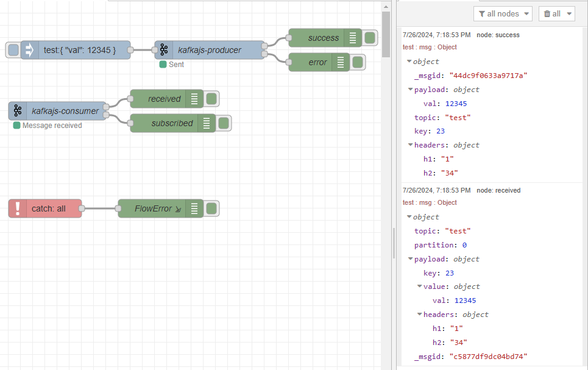Screen dimensions: 588x370
Task: Click the Sent status under producer
Action: (x=172, y=65)
